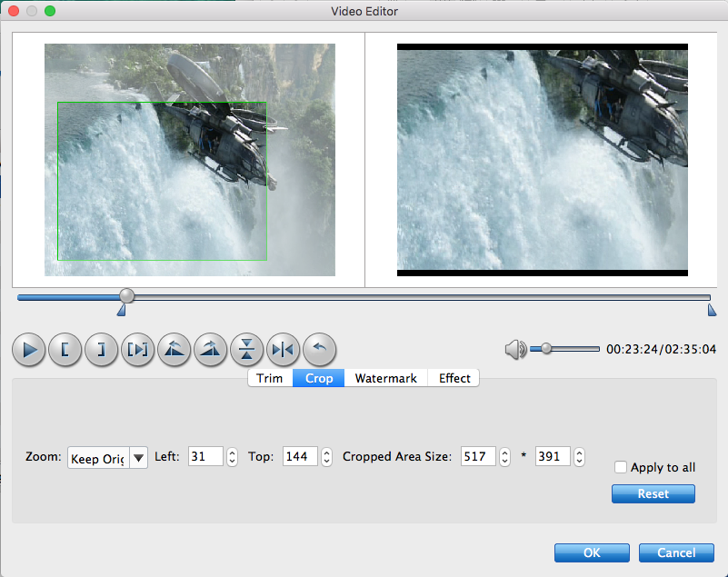Image resolution: width=728 pixels, height=577 pixels.
Task: Rotate video clockwise
Action: point(210,349)
